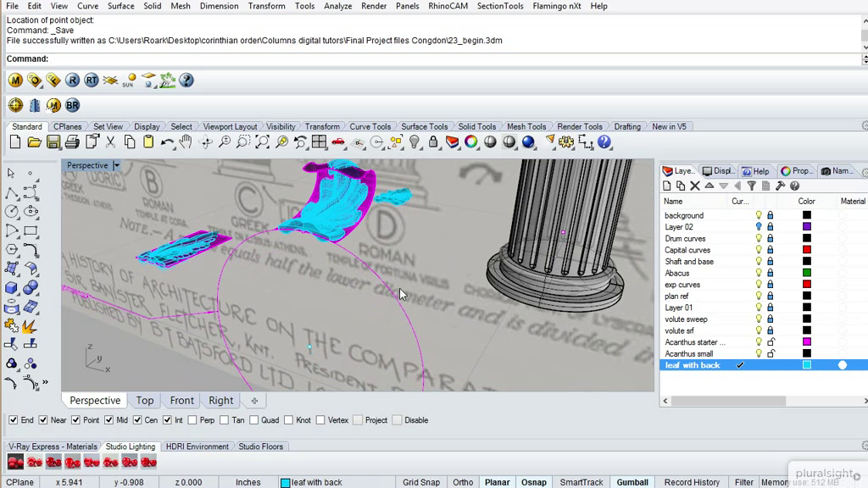Click the Undo arrow icon
This screenshot has height=488, width=868.
pyautogui.click(x=167, y=142)
